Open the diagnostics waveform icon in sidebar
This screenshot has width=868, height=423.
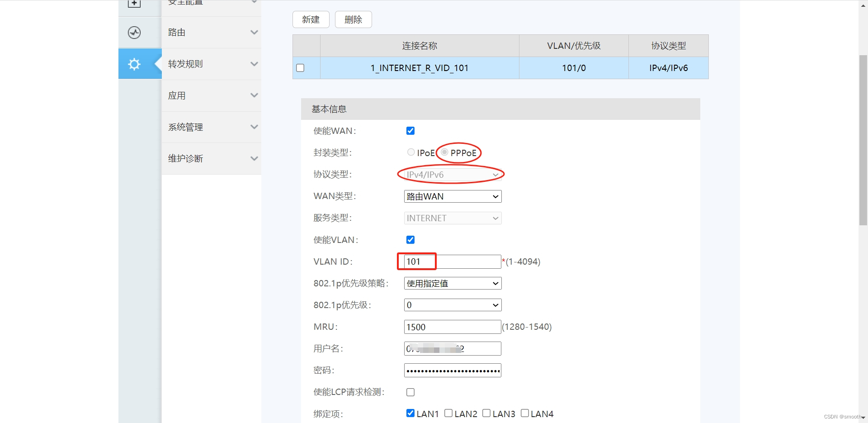click(134, 32)
